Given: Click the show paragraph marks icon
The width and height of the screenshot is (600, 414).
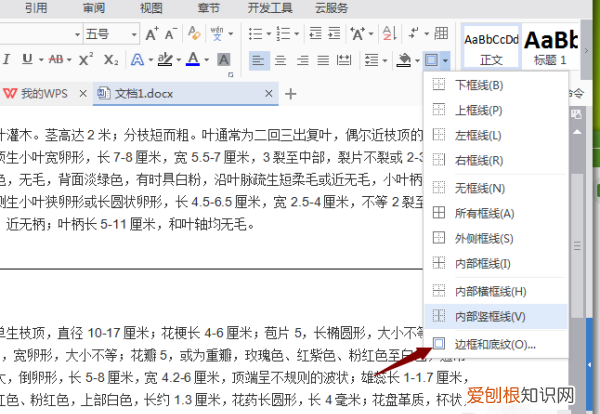Looking at the screenshot, I should click(414, 33).
